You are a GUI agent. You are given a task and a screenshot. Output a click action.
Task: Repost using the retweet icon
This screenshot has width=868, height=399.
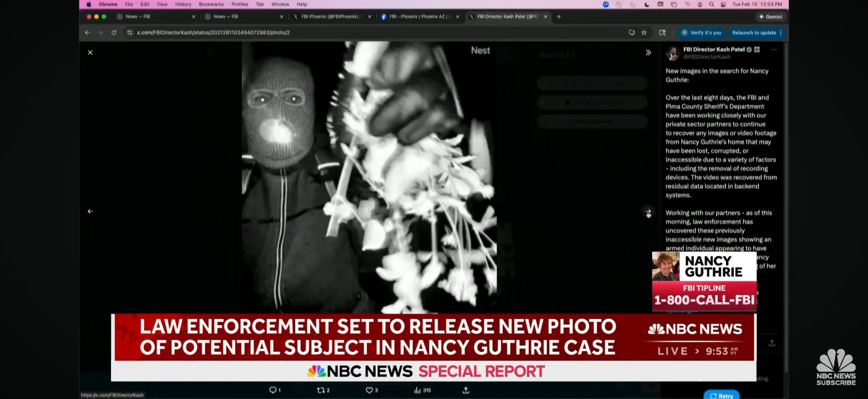(321, 390)
